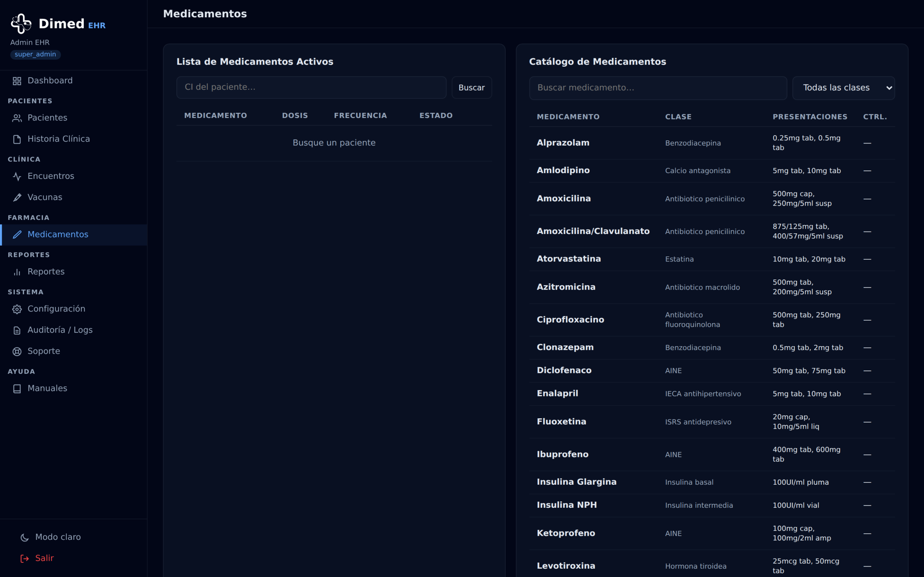Open Historia Clínica document icon

pos(17,139)
